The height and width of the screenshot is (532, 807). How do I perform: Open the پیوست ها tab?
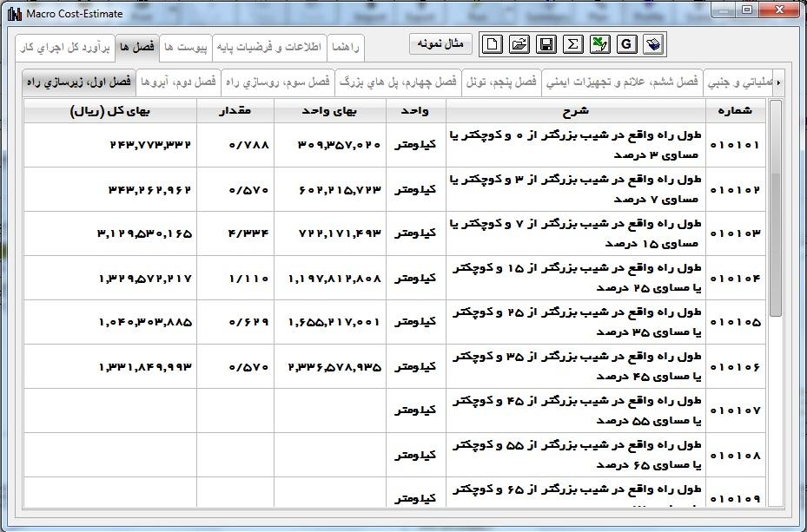[x=186, y=47]
